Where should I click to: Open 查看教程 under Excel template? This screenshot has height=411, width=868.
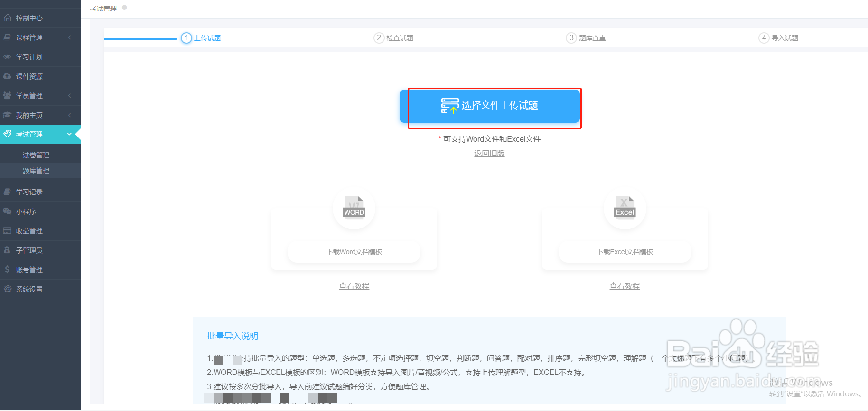(625, 286)
